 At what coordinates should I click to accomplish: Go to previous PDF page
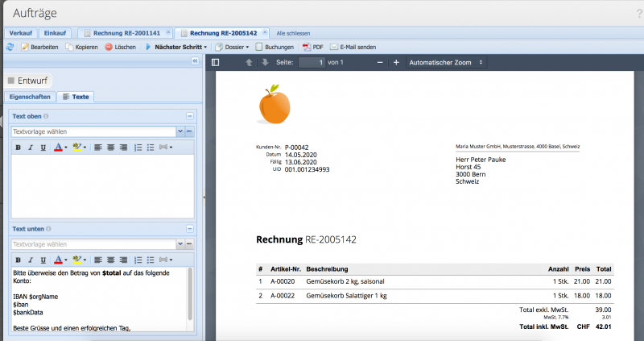(x=249, y=63)
